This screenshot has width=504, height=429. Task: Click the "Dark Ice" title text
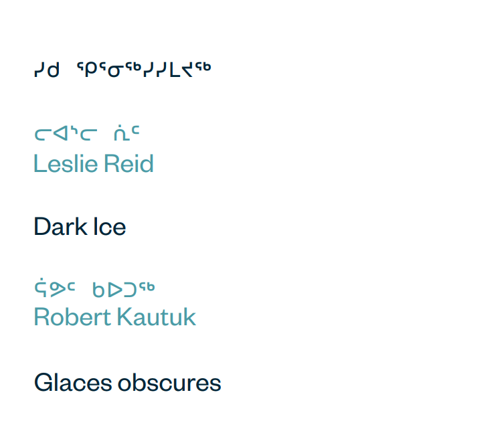(x=80, y=227)
